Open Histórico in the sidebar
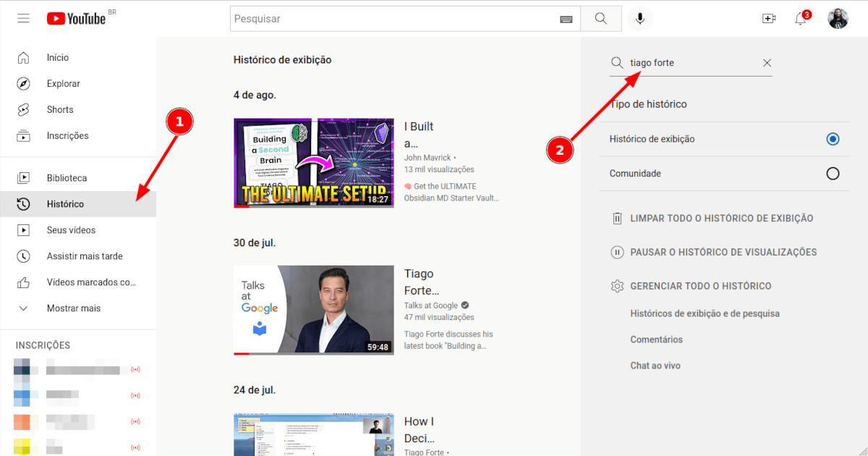868x456 pixels. [x=78, y=204]
